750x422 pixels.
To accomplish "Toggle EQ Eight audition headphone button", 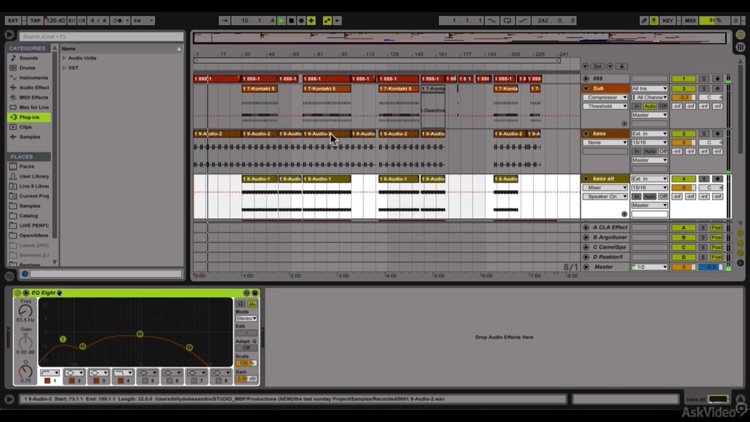I will click(241, 304).
